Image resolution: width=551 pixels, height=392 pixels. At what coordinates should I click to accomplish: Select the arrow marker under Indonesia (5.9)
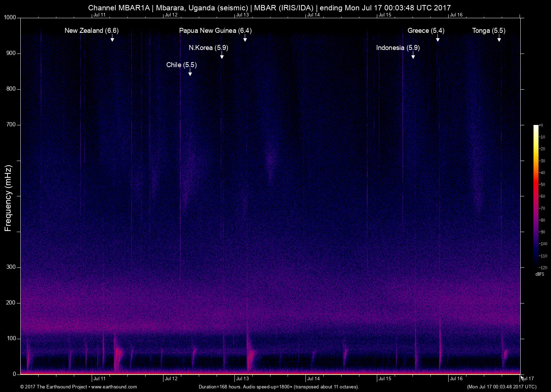coord(413,56)
